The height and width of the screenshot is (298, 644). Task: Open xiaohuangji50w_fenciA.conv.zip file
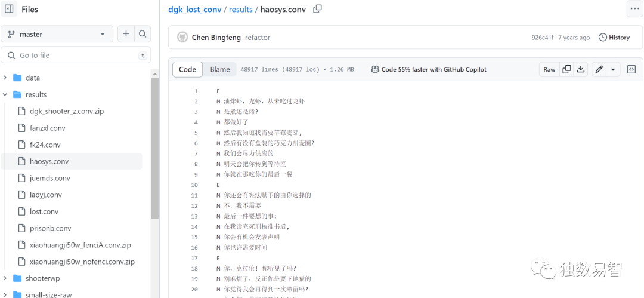80,245
